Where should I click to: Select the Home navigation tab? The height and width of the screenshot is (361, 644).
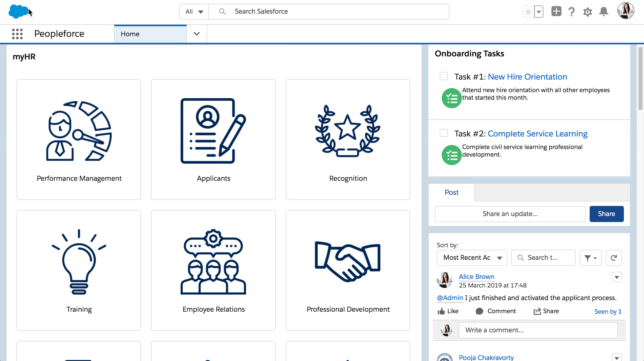tap(130, 33)
